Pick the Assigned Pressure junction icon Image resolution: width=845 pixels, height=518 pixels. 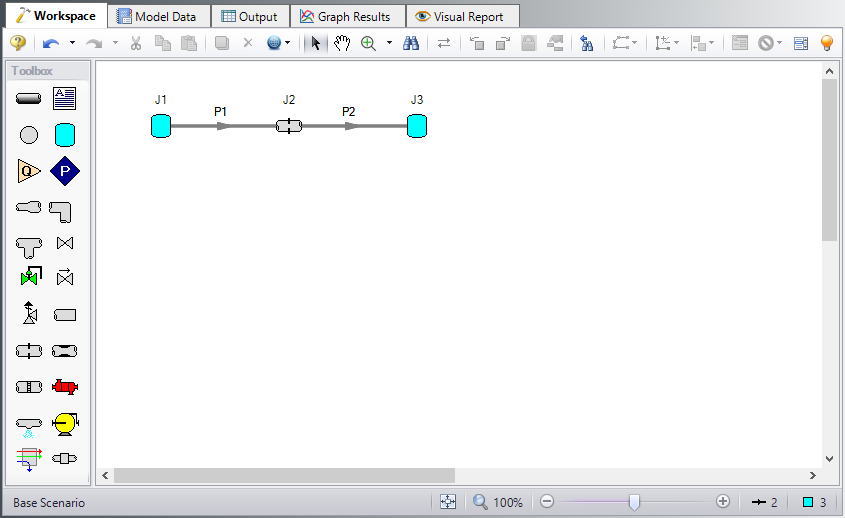(64, 171)
